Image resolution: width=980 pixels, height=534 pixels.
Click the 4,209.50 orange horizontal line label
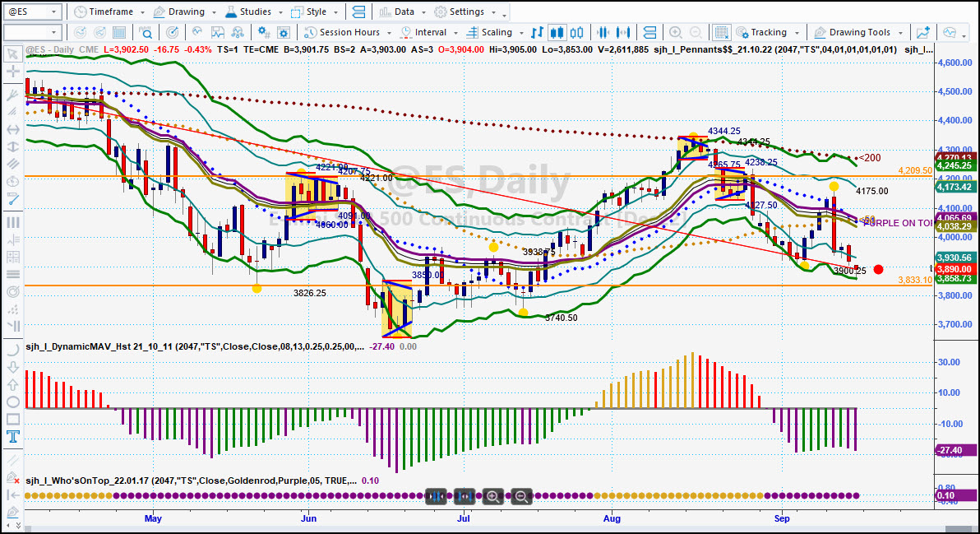[x=915, y=170]
